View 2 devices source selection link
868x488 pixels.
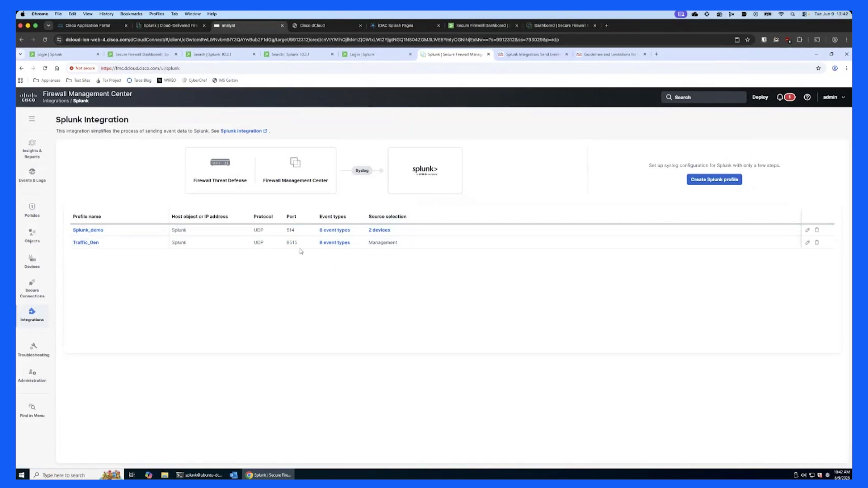click(379, 230)
